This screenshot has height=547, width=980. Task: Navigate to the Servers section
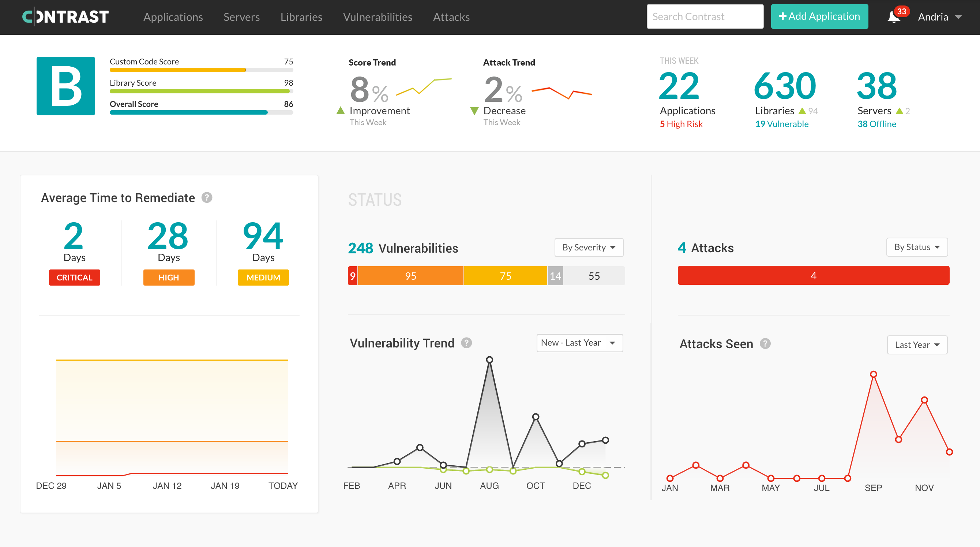(241, 17)
